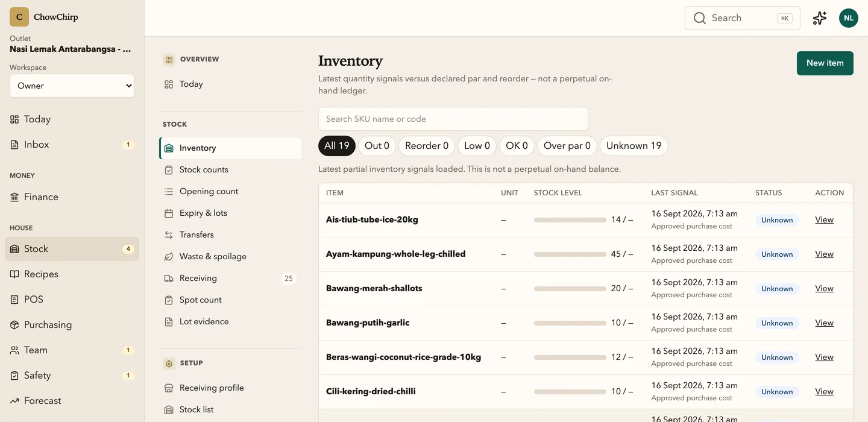Viewport: 868px width, 422px height.
Task: Click the Stock icon in main sidebar
Action: (x=14, y=249)
